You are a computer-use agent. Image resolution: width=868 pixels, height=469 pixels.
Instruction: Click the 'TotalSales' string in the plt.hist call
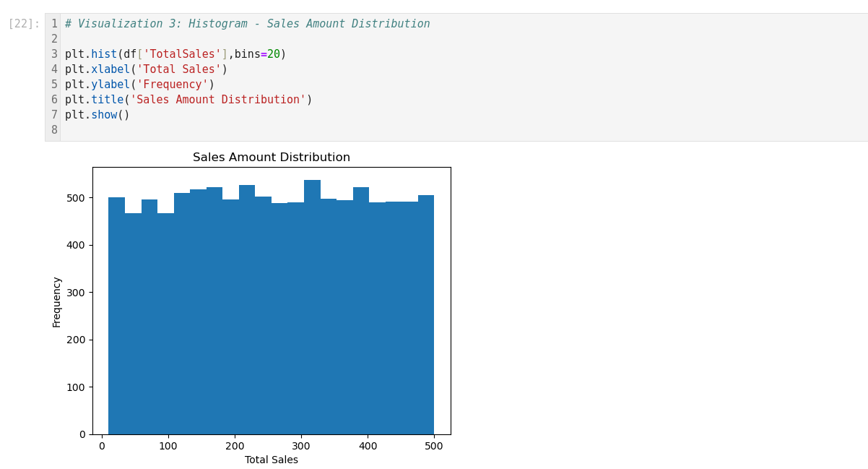[x=182, y=54]
